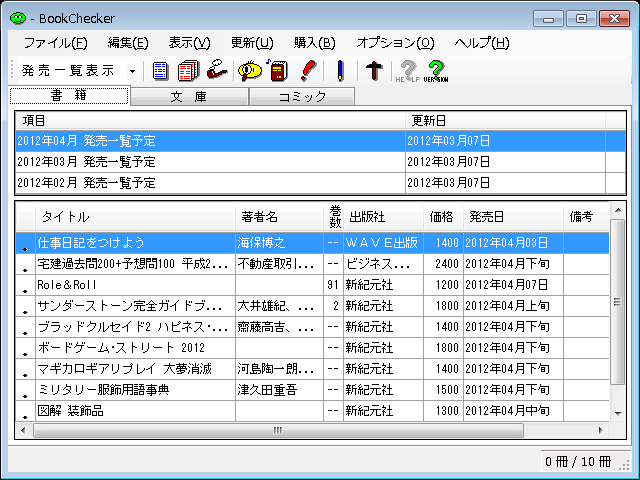
Task: Click the blue list document toolbar icon
Action: (160, 71)
